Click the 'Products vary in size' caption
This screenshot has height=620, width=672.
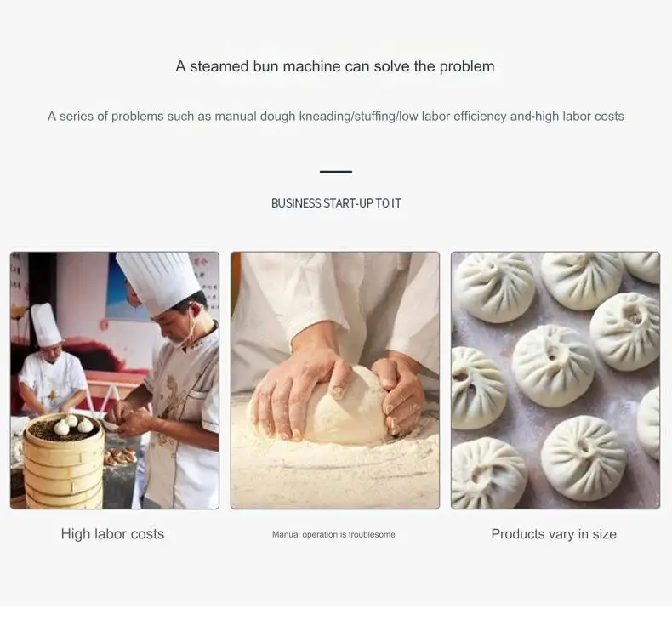[x=554, y=534]
